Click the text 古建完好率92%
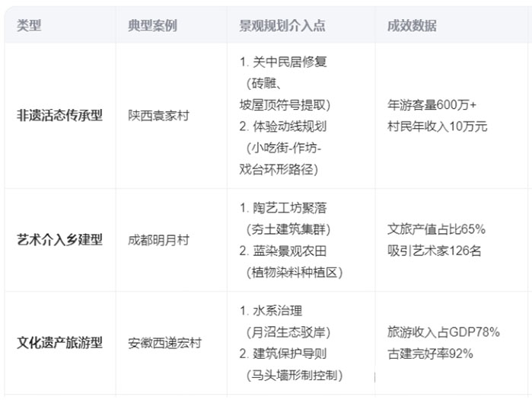Screen dimensions: 532x400 [430, 354]
